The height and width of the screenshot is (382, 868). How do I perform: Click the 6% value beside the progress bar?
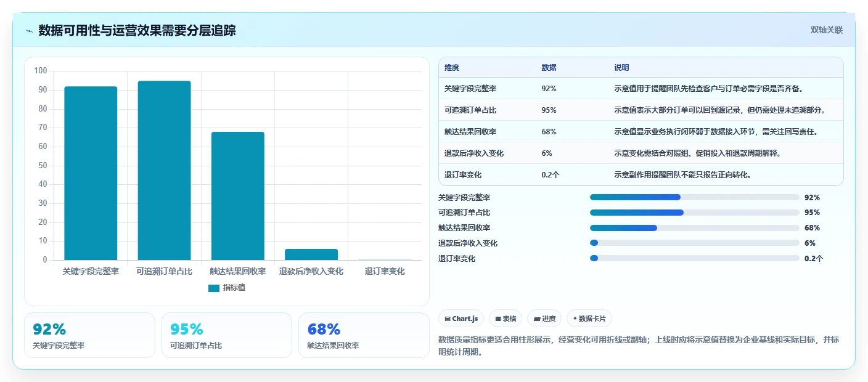point(810,243)
